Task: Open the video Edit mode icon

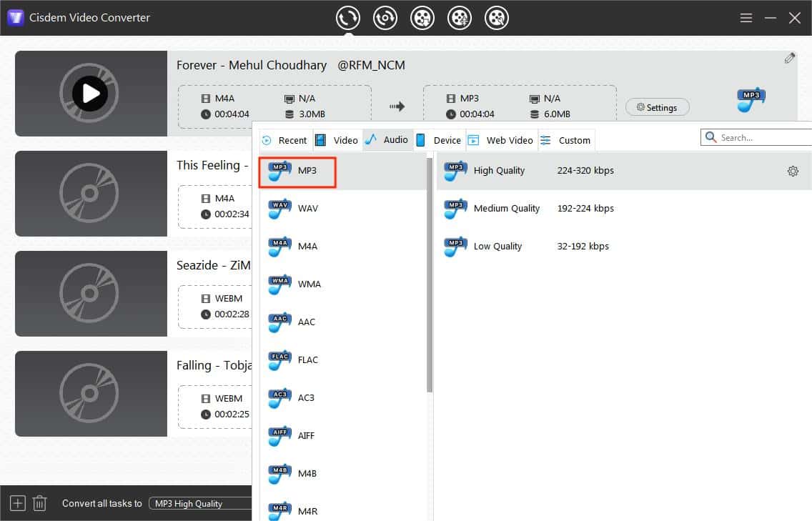Action: click(x=497, y=17)
